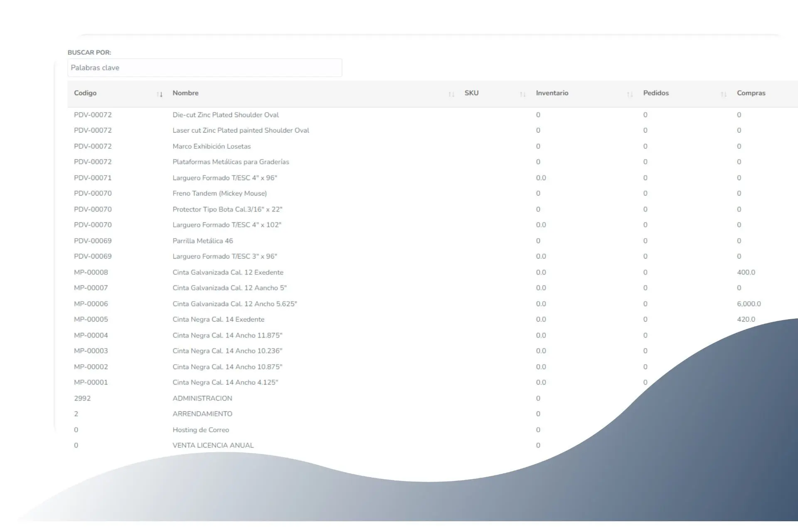
Task: Click product code MP-00006
Action: pos(91,304)
